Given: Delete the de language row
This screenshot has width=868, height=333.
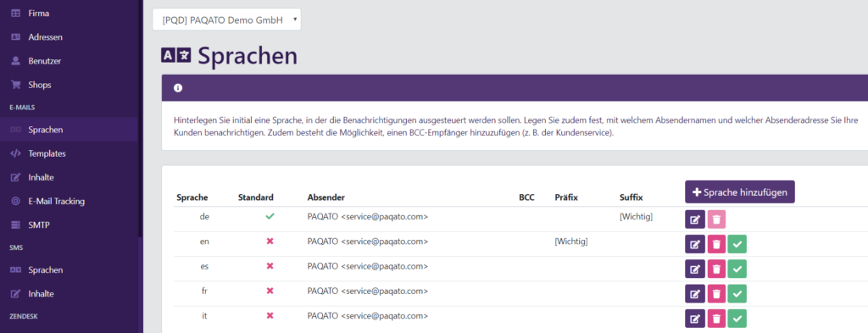Looking at the screenshot, I should 716,219.
